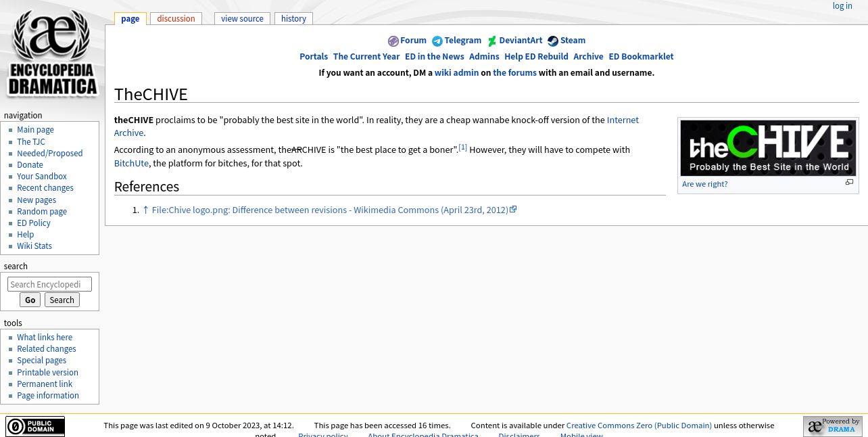Image resolution: width=868 pixels, height=437 pixels.
Task: Open The Current Year link
Action: pyautogui.click(x=366, y=57)
